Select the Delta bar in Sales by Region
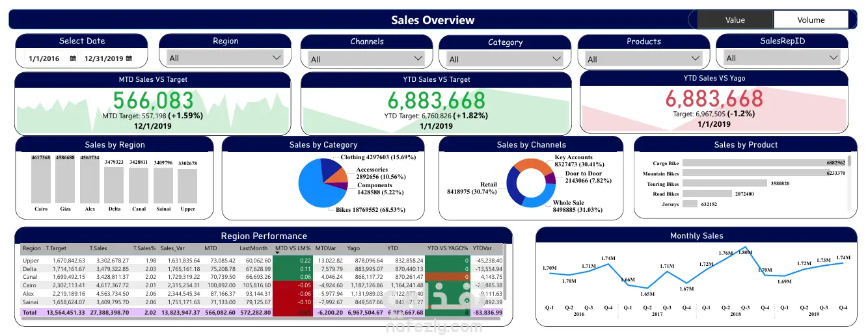 tap(114, 185)
